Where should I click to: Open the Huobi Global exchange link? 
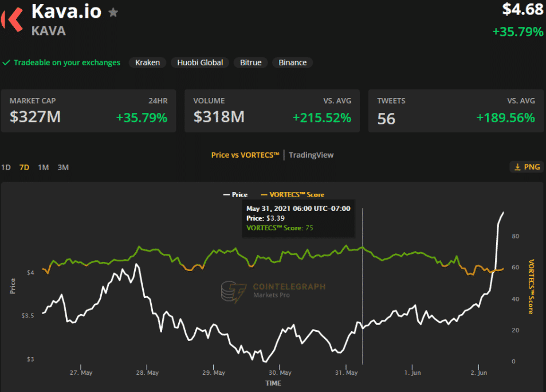[200, 62]
